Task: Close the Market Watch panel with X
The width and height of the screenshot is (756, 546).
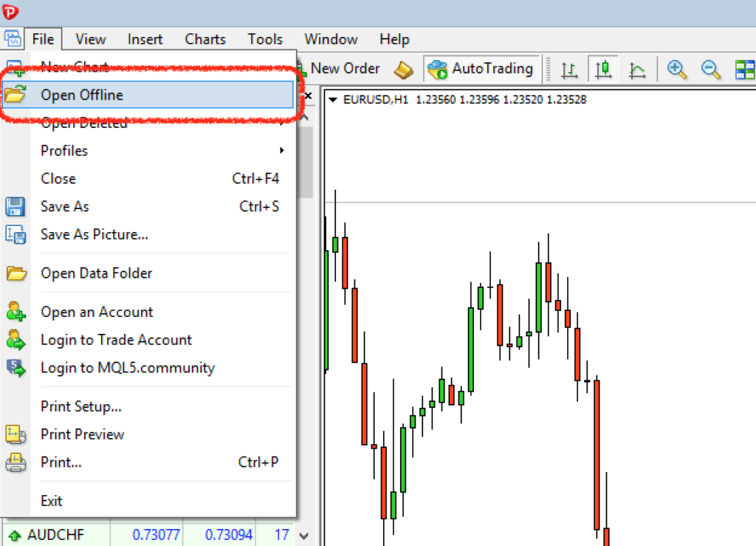Action: pyautogui.click(x=308, y=95)
